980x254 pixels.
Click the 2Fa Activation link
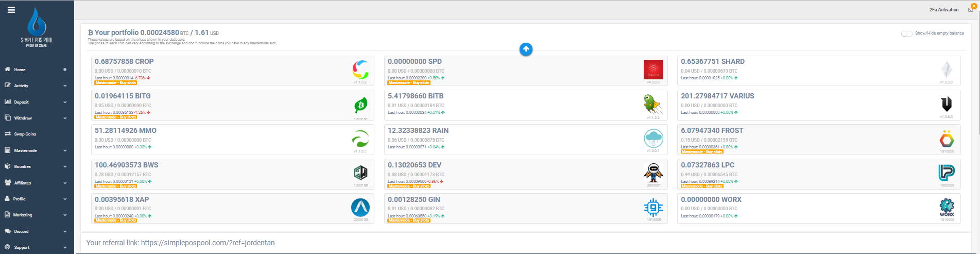[x=944, y=10]
